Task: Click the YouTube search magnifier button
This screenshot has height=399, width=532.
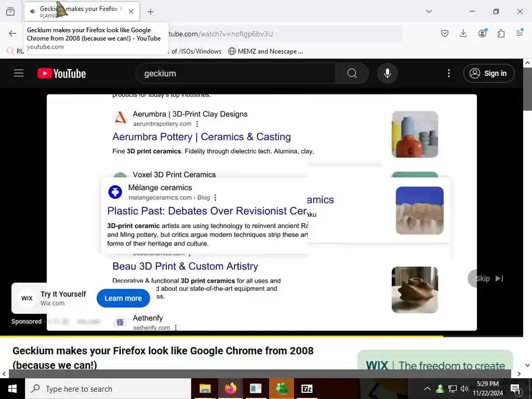Action: [x=352, y=73]
